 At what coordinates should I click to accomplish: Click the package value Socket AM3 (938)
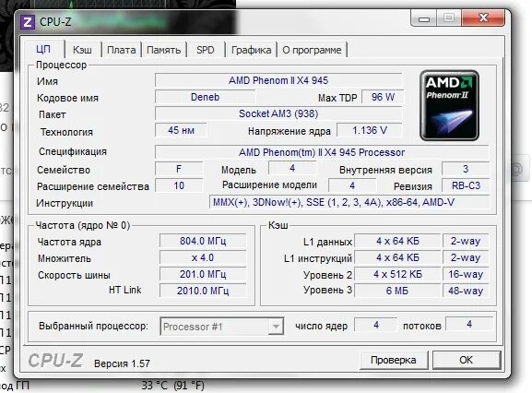click(x=278, y=113)
